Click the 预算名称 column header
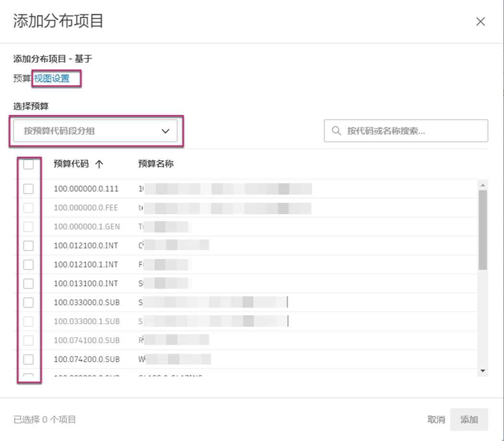504x441 pixels. tap(155, 164)
